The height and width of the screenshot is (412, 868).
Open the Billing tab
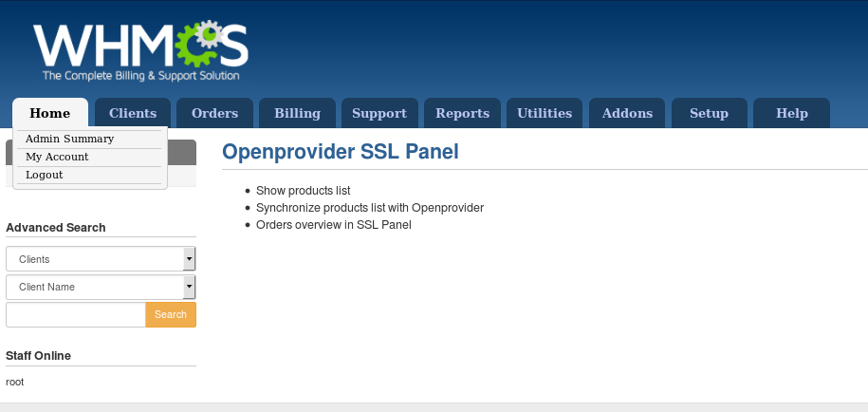coord(297,113)
